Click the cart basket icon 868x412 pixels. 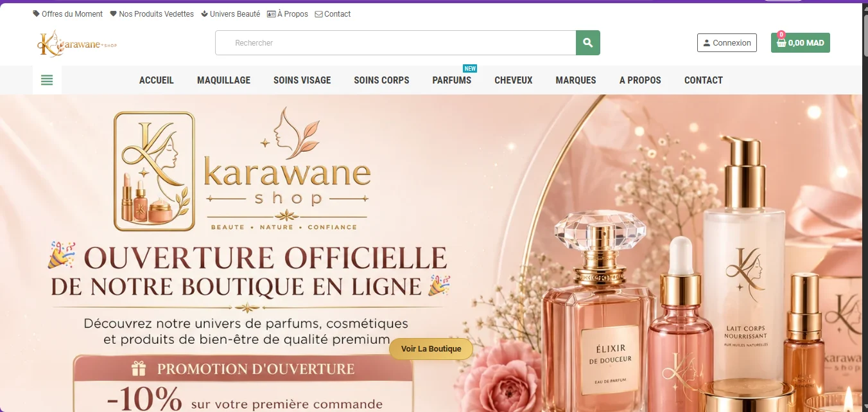pyautogui.click(x=781, y=43)
